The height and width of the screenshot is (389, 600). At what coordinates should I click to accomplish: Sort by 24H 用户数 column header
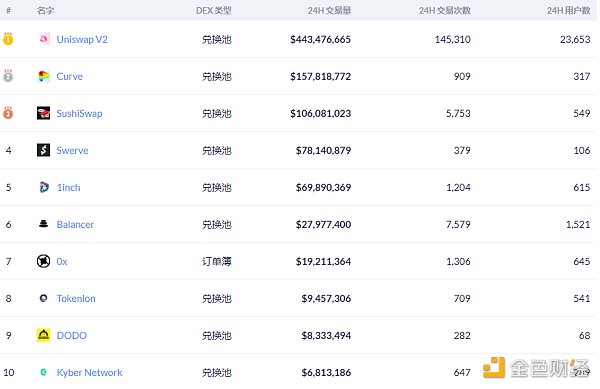pos(569,10)
